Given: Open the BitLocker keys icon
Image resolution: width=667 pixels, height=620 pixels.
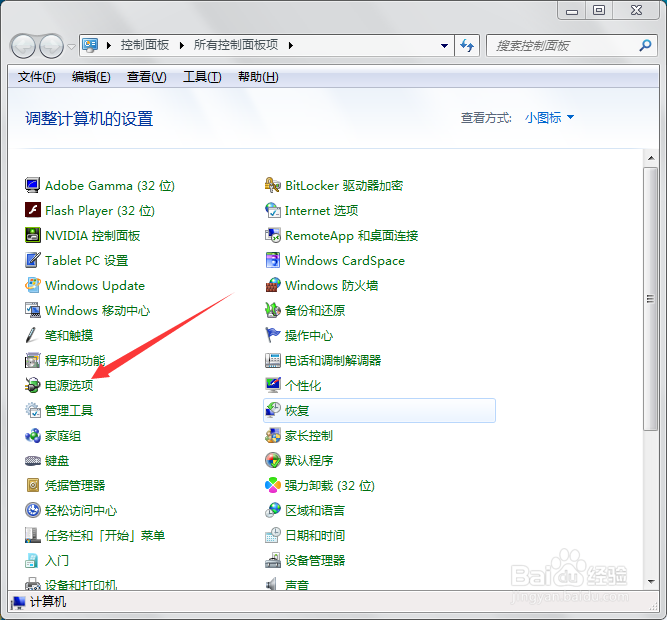Looking at the screenshot, I should 273,185.
